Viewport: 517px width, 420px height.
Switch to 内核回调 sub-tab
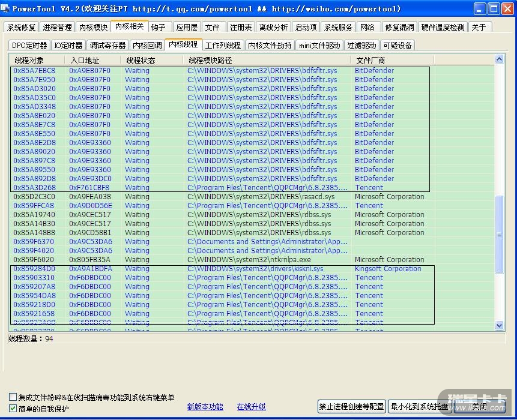[x=147, y=46]
